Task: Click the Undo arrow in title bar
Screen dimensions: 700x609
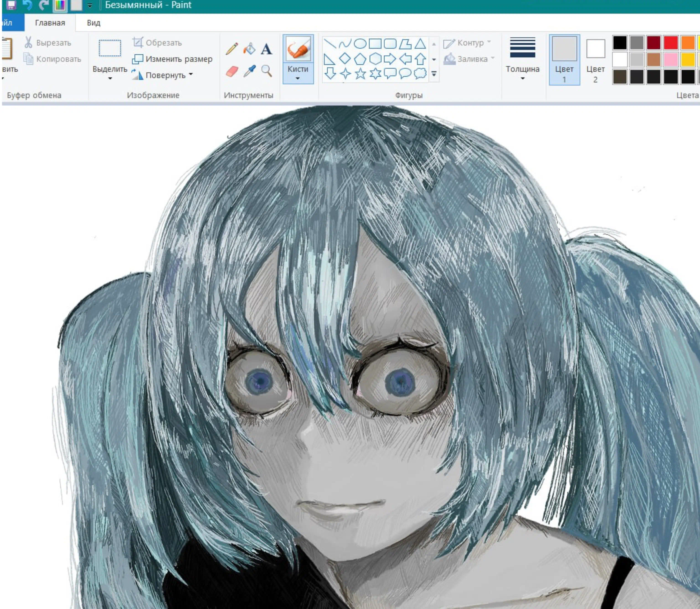Action: [27, 5]
